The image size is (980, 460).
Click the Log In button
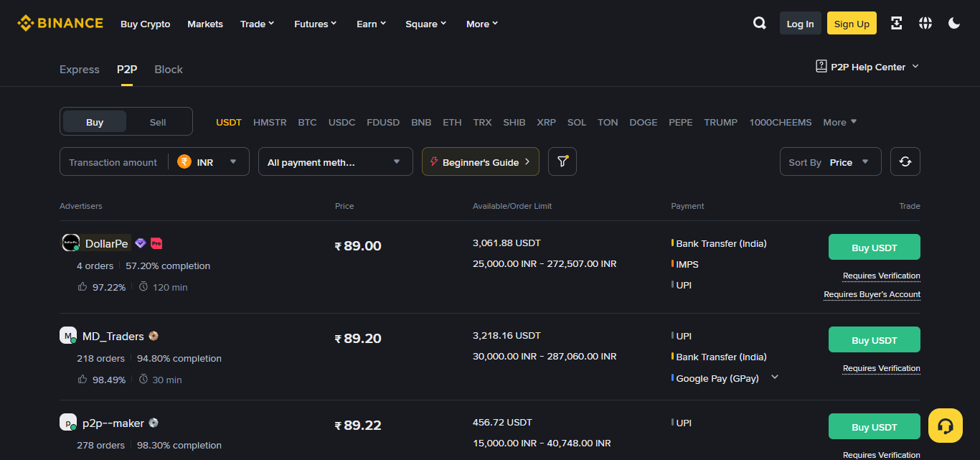pos(800,23)
